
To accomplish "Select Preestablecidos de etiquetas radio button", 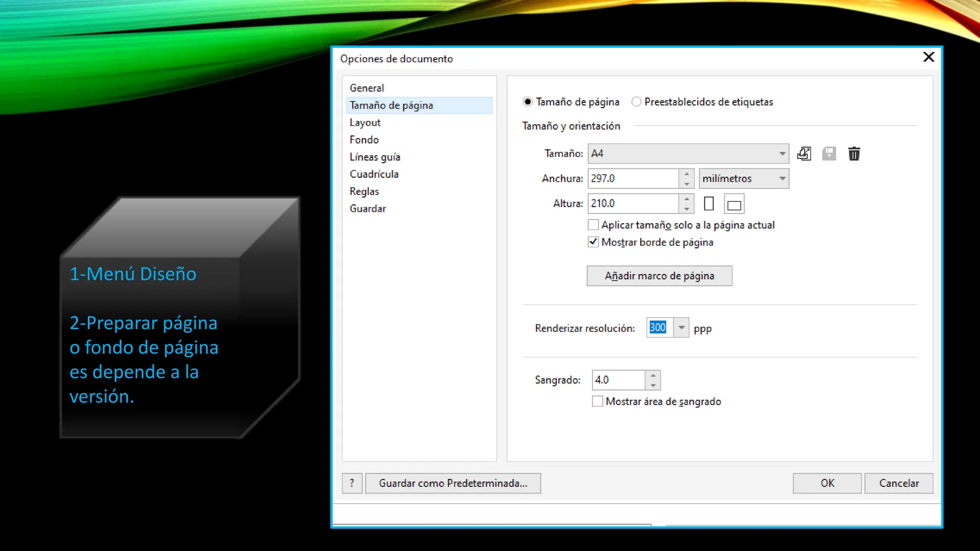I will click(636, 102).
